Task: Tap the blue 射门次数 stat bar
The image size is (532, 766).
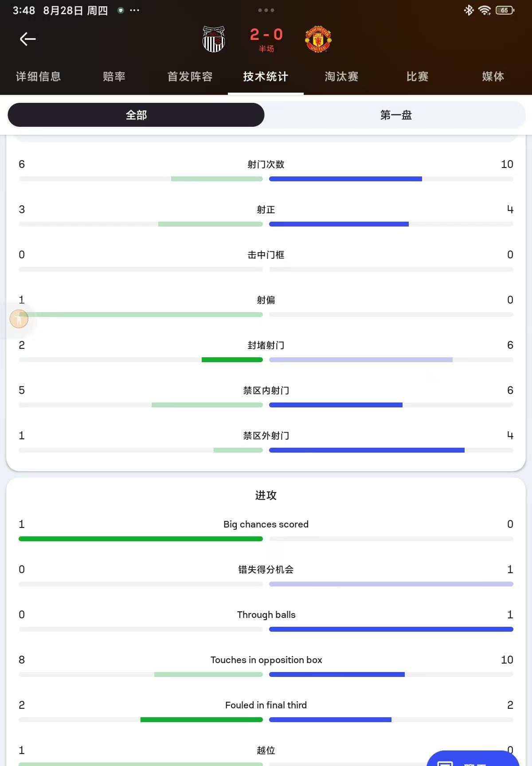Action: [345, 179]
